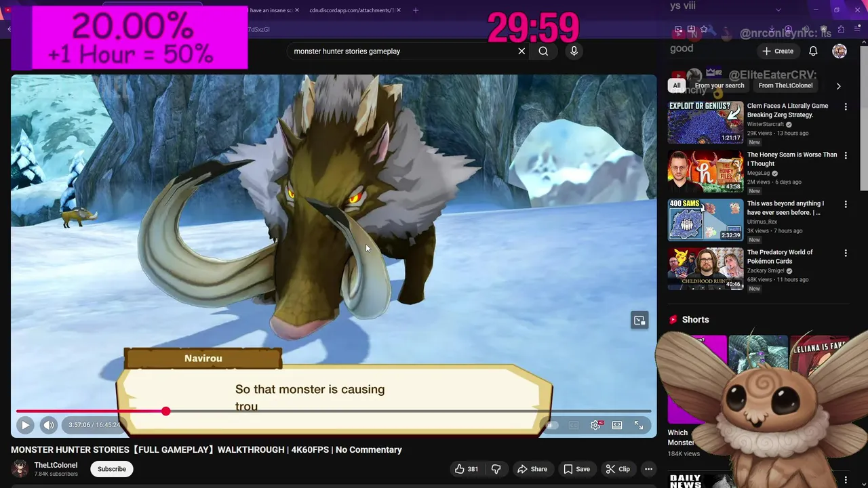The image size is (868, 488).
Task: Open options for the Ultimus_Rex video
Action: [x=846, y=204]
